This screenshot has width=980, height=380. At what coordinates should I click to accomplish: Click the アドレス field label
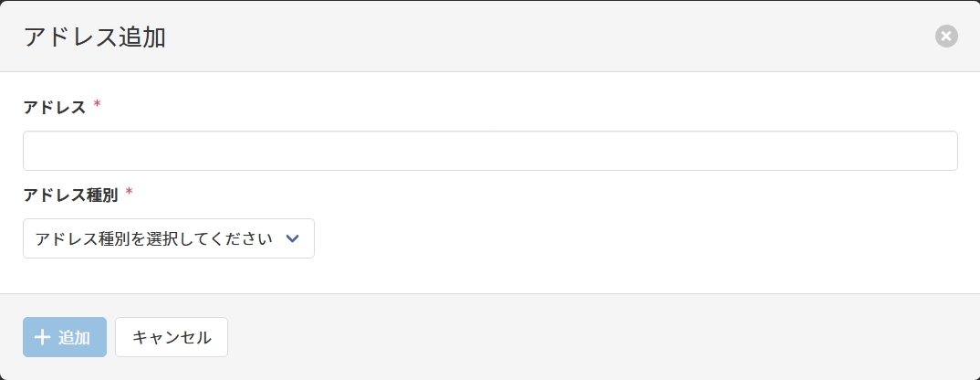tap(55, 107)
